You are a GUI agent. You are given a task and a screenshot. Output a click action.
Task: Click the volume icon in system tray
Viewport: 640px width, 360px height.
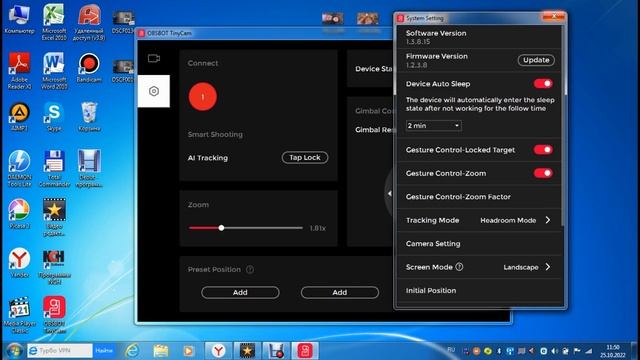(x=554, y=351)
